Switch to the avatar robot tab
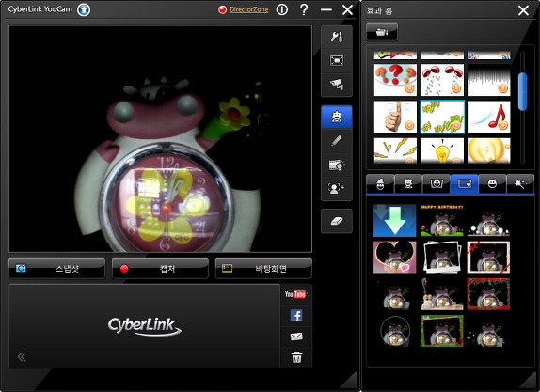The image size is (540, 392). point(408,184)
